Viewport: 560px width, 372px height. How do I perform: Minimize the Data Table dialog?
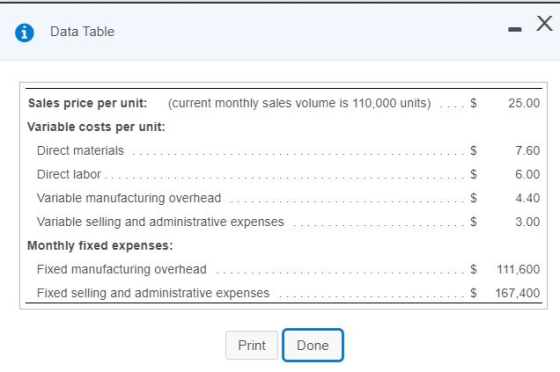pos(515,29)
